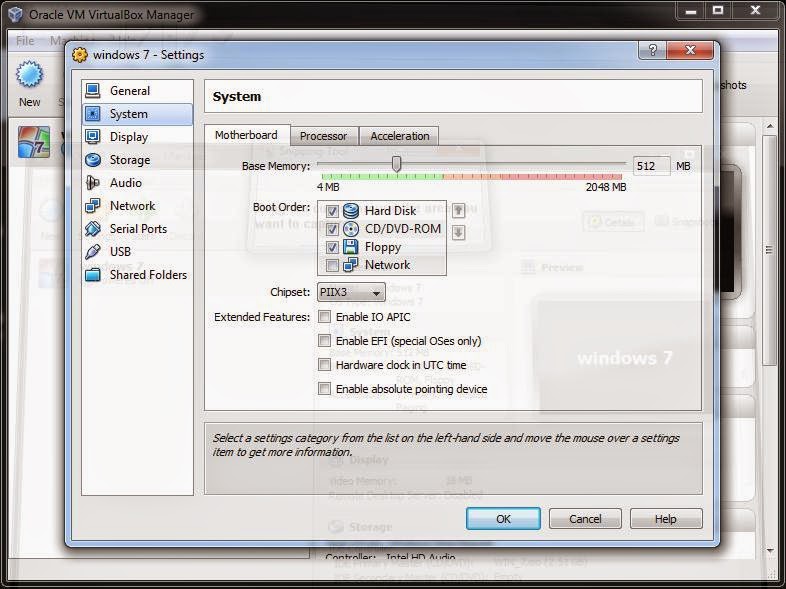Click the question mark help title button
Viewport: 786px width, 589px height.
click(x=653, y=50)
